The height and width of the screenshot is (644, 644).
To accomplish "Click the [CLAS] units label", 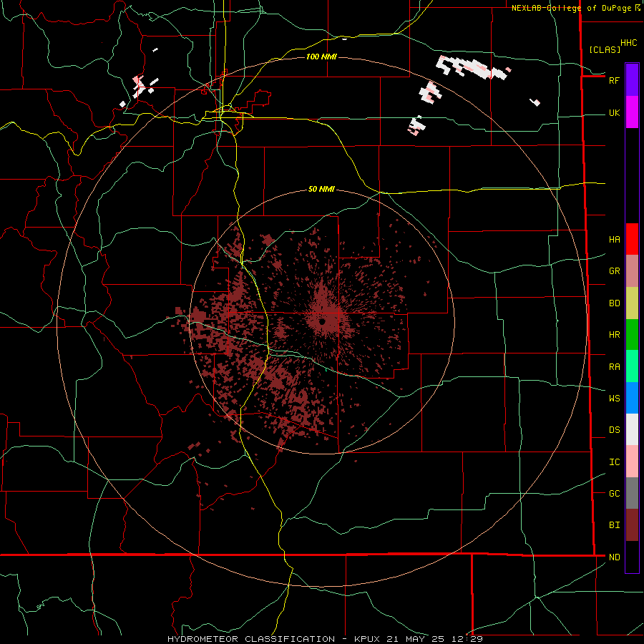I will [605, 49].
